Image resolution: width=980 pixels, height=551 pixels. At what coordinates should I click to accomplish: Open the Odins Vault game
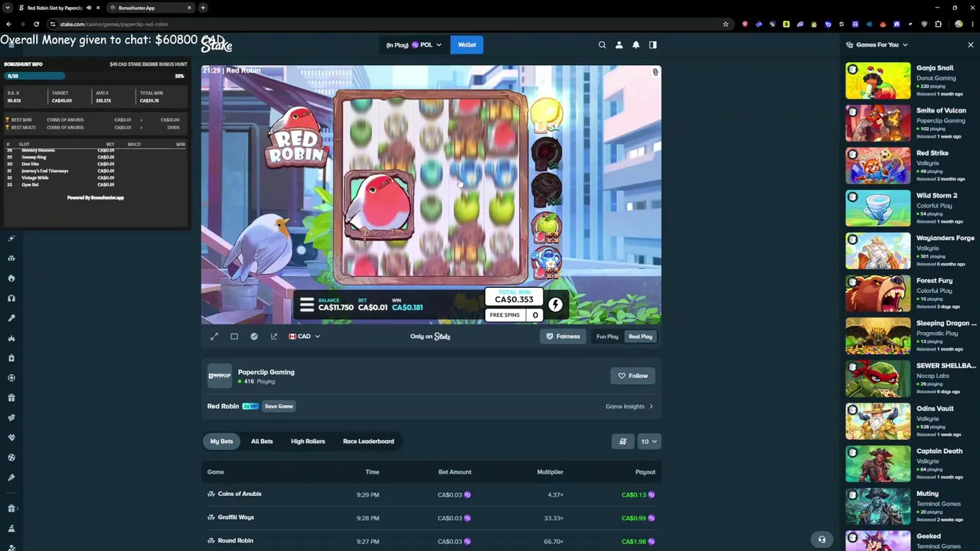tap(878, 422)
